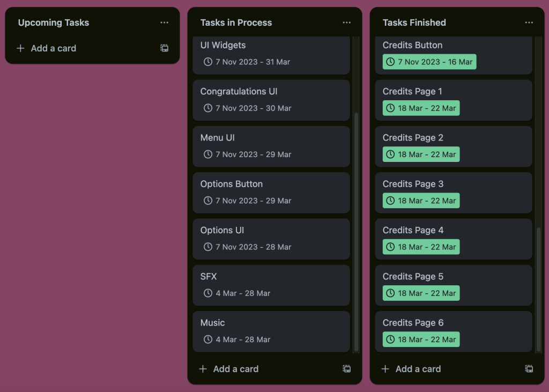Click plus icon in Upcoming Tasks list
The width and height of the screenshot is (549, 392).
pyautogui.click(x=21, y=48)
